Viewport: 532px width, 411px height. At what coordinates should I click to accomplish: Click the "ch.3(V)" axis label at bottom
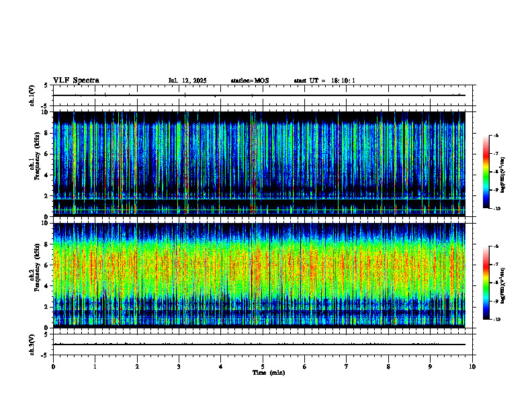click(32, 345)
